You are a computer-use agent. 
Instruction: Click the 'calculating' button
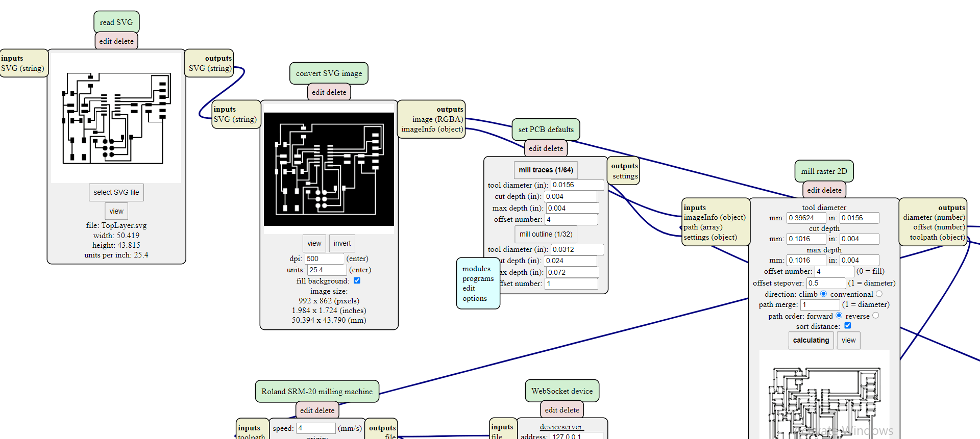(x=811, y=340)
